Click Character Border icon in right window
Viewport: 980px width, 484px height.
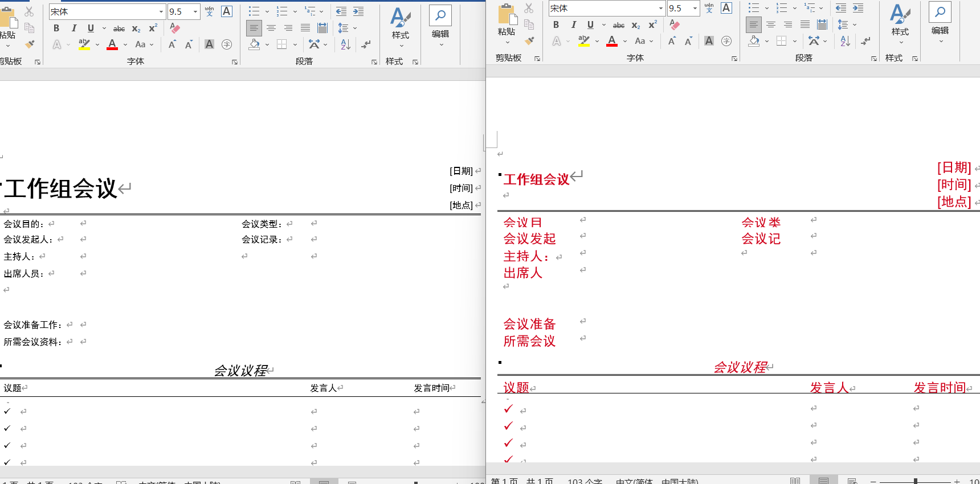pyautogui.click(x=726, y=8)
